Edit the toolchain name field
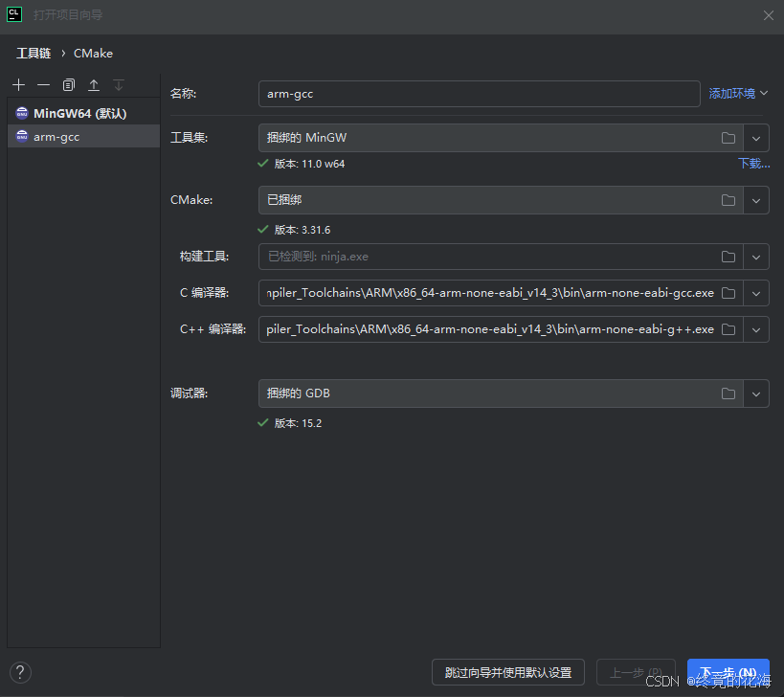This screenshot has width=784, height=697. point(479,94)
